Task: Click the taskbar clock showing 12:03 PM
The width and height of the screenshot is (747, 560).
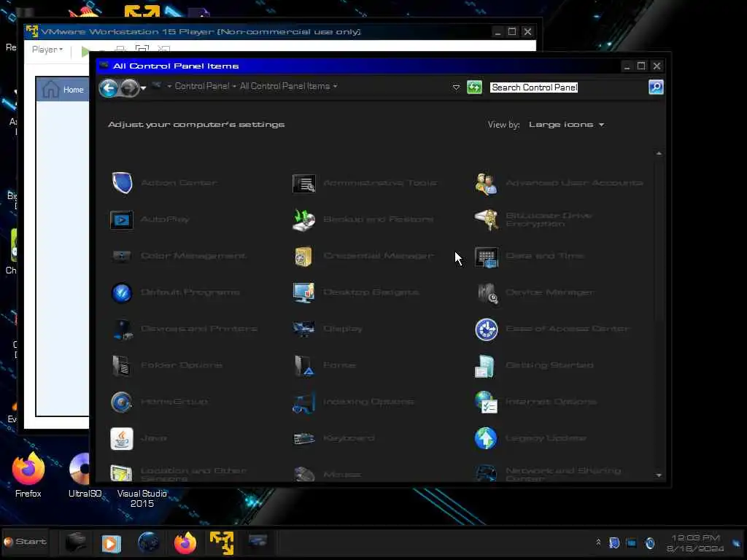Action: [x=695, y=543]
